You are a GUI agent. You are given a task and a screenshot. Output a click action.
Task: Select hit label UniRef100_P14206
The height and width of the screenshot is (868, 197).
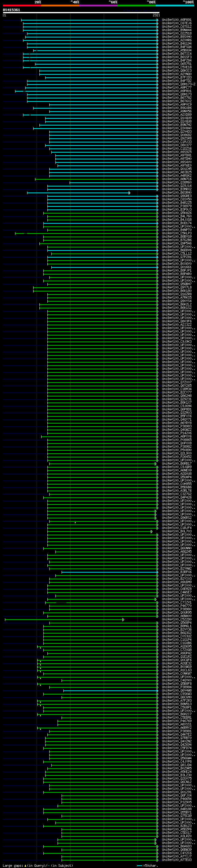(176, 433)
